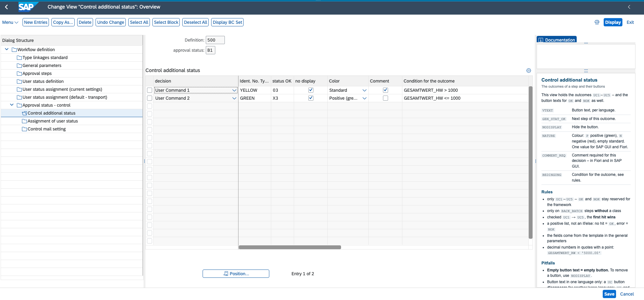Click the SAP logo
The image size is (644, 300).
click(x=28, y=7)
